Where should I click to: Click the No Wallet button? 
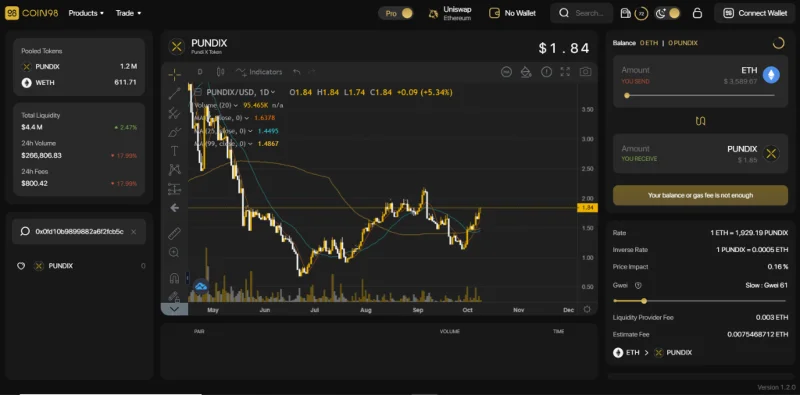click(x=512, y=13)
